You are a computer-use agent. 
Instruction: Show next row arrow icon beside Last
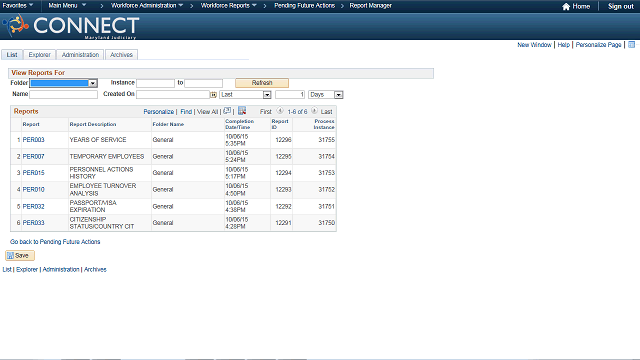point(314,111)
